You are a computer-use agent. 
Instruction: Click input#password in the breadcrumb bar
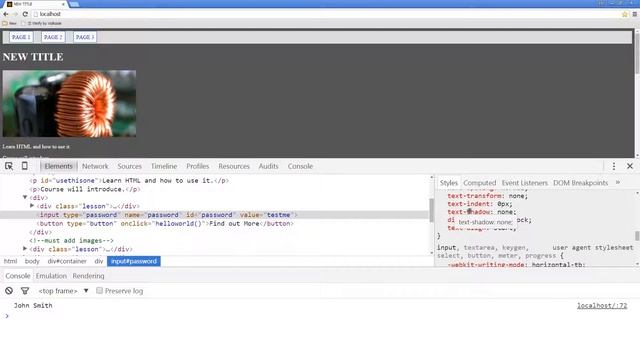pos(134,261)
